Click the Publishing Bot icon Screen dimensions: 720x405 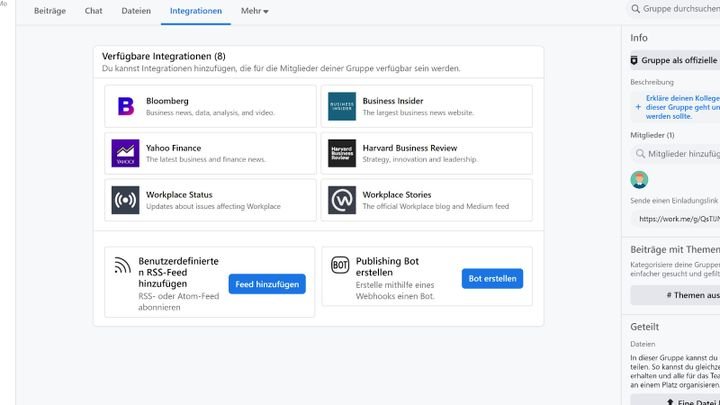point(339,266)
